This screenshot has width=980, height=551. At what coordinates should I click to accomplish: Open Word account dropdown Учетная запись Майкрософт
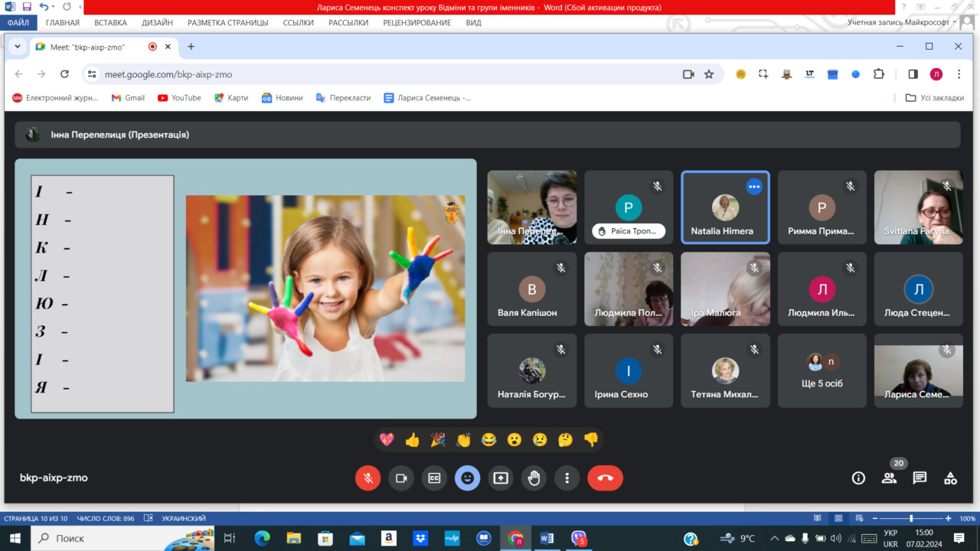click(903, 22)
